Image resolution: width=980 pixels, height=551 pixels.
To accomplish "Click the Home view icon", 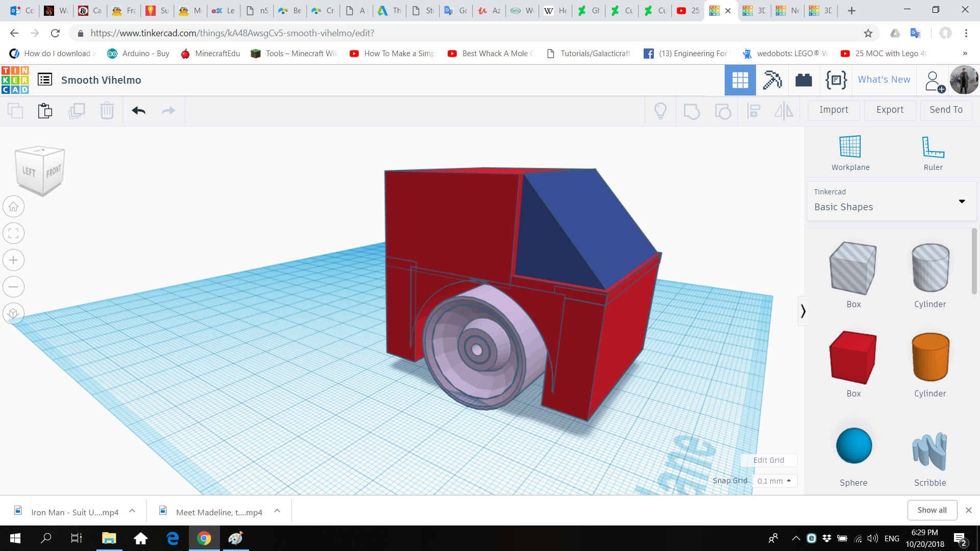I will (x=14, y=207).
